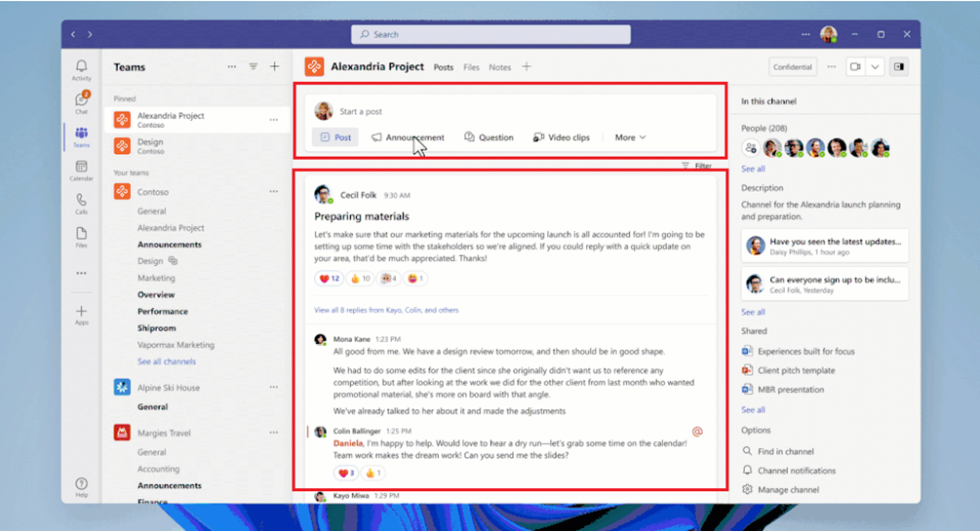
Task: Open more options for Contoso team
Action: click(x=274, y=192)
